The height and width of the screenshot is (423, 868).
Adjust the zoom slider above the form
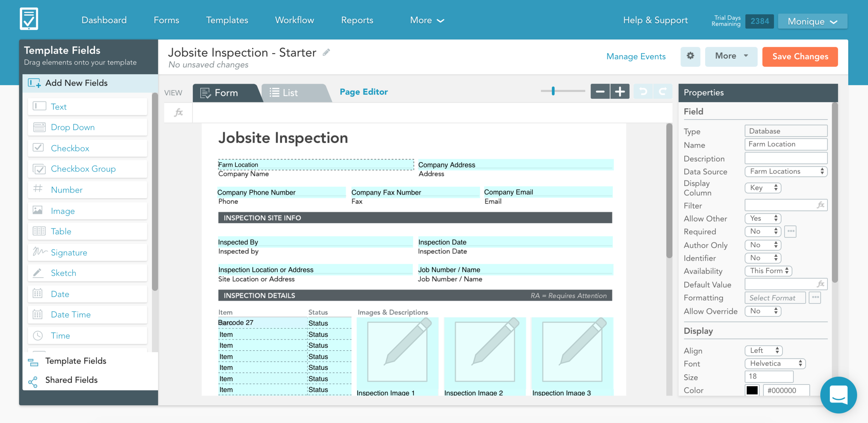click(553, 91)
